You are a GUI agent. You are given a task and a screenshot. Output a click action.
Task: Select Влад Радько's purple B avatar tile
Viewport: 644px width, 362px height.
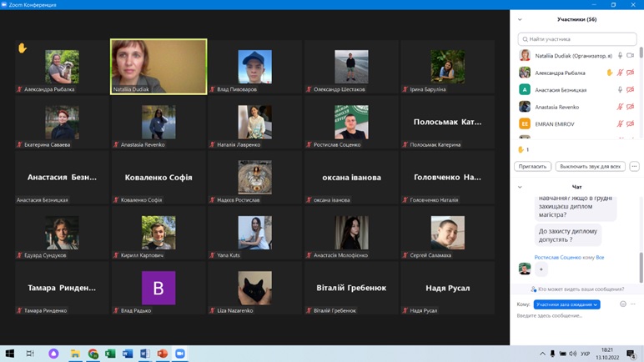pyautogui.click(x=158, y=288)
